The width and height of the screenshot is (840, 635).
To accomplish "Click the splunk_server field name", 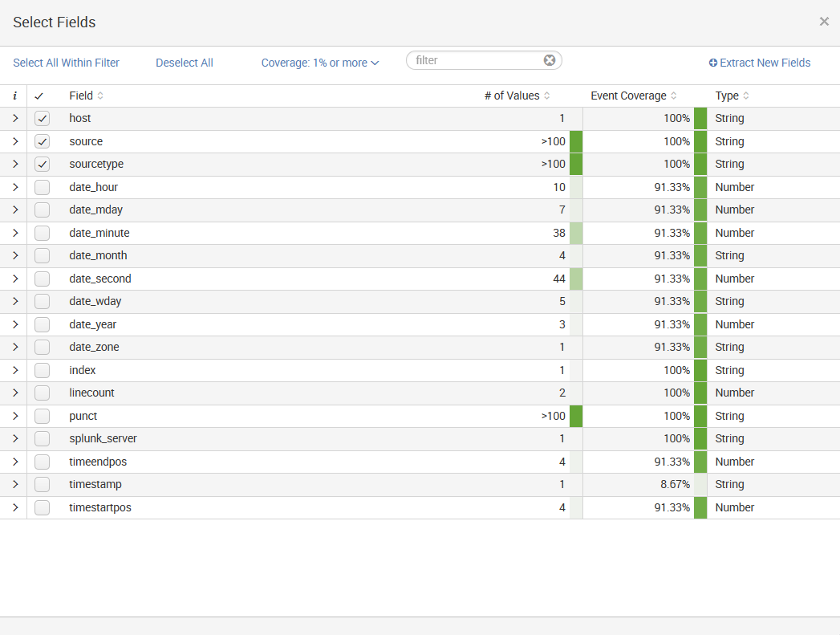I will tap(103, 439).
